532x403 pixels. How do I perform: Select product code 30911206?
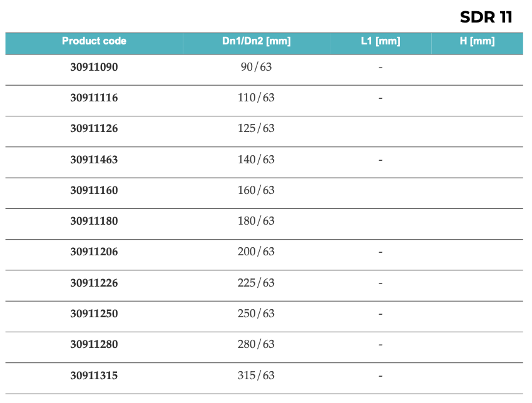[94, 252]
